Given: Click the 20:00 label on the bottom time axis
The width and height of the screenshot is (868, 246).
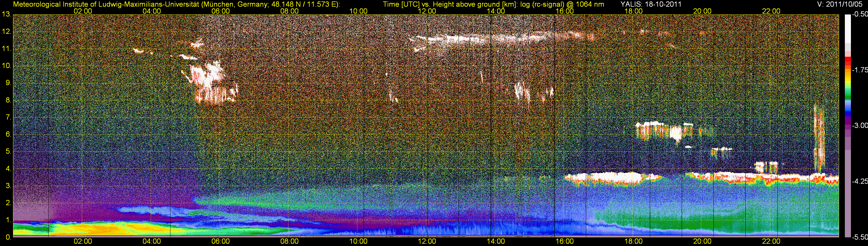Looking at the screenshot, I should click(x=702, y=241).
